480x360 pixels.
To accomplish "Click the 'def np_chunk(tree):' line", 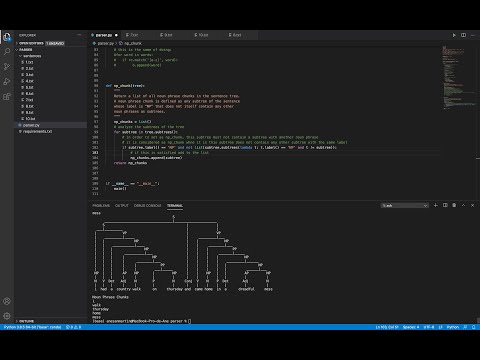I will (125, 86).
